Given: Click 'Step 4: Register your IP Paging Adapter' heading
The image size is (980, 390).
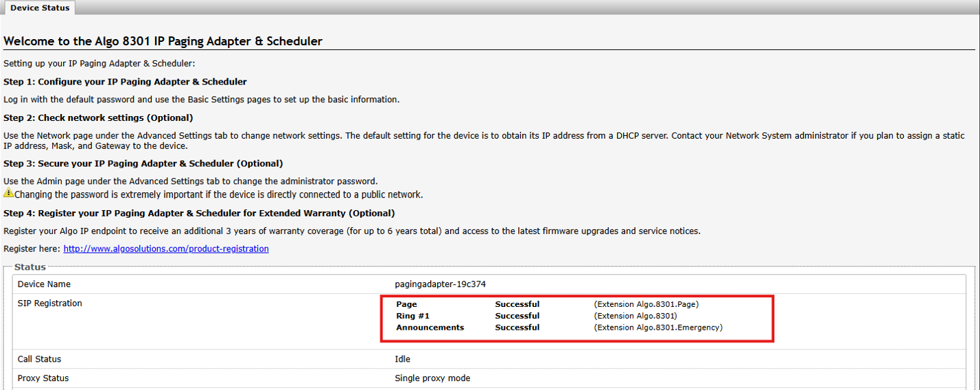Looking at the screenshot, I should coord(199,213).
